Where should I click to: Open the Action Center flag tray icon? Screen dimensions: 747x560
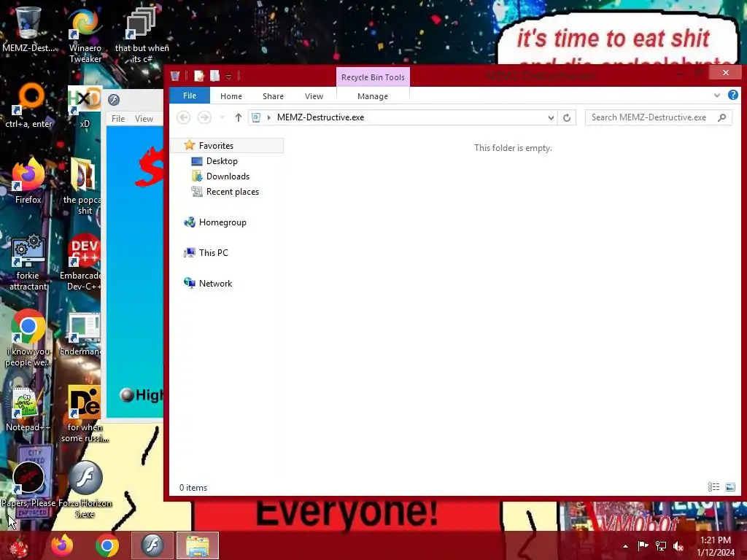click(x=643, y=546)
